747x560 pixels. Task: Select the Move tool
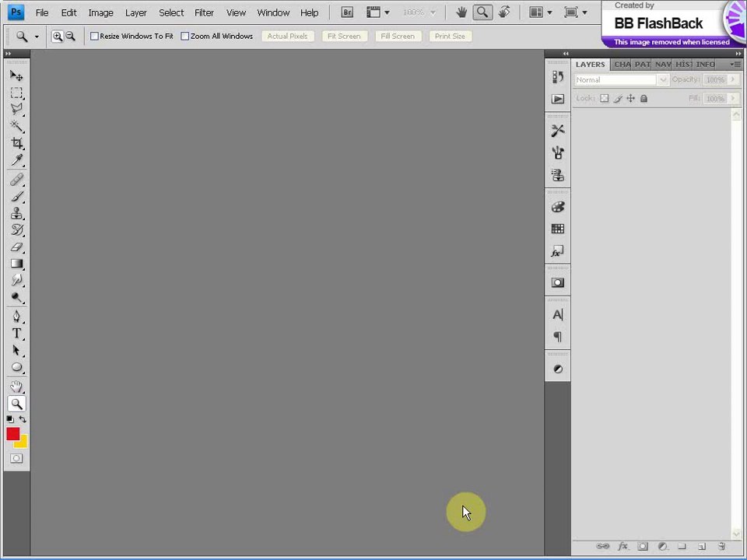[x=16, y=75]
